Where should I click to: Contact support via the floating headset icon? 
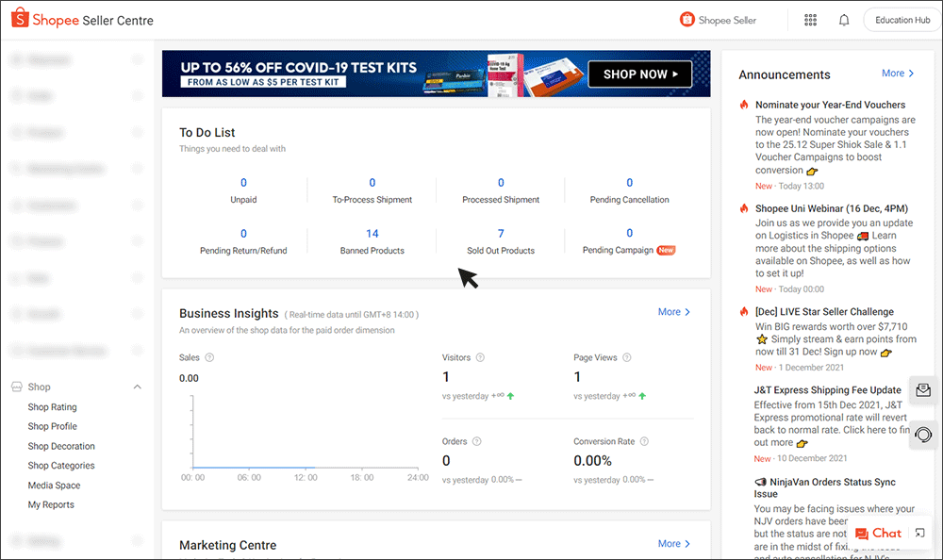point(922,435)
